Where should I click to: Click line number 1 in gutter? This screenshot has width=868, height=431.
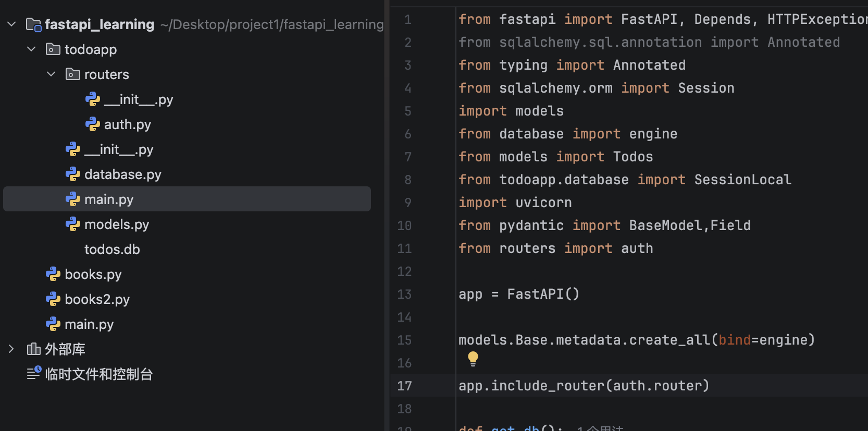408,19
